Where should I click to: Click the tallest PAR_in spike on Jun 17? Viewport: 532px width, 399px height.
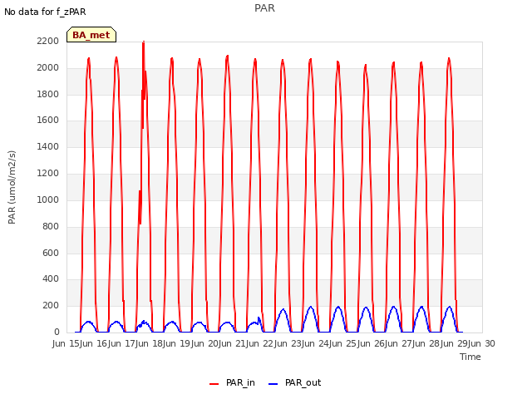(144, 42)
